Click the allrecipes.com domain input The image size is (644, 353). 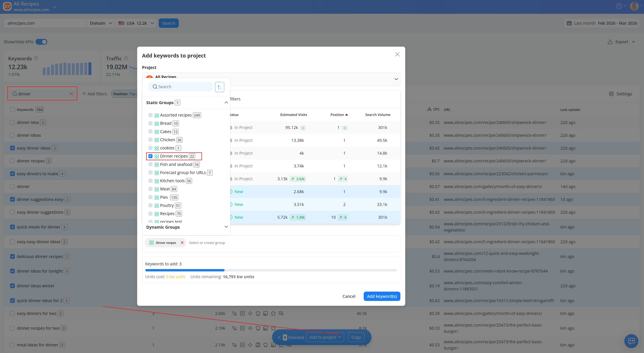point(45,23)
